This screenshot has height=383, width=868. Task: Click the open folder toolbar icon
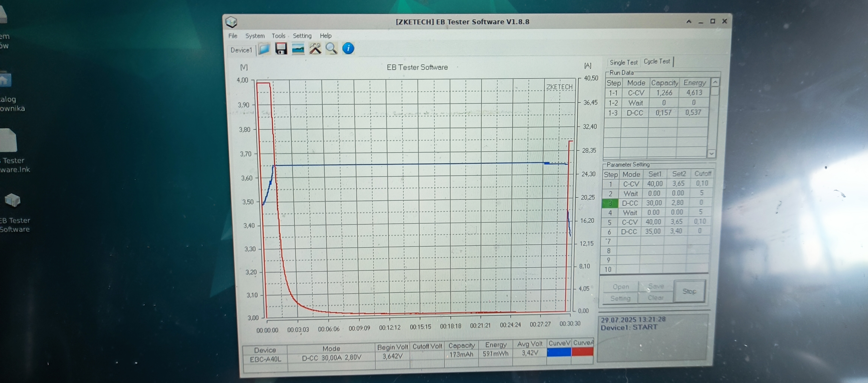click(265, 49)
